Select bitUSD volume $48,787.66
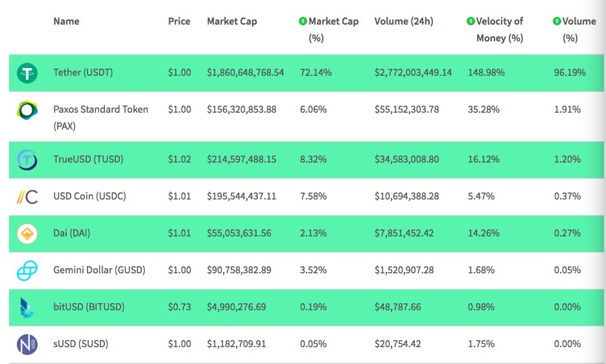 [x=398, y=307]
